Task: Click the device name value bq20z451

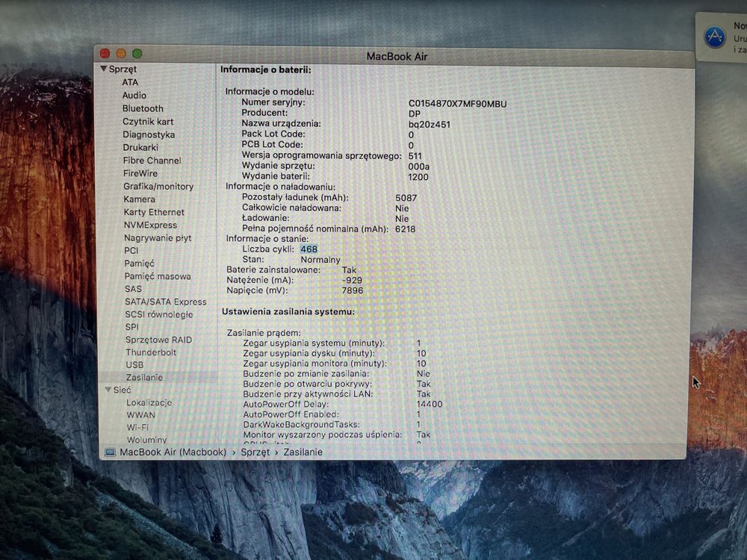Action: (430, 124)
